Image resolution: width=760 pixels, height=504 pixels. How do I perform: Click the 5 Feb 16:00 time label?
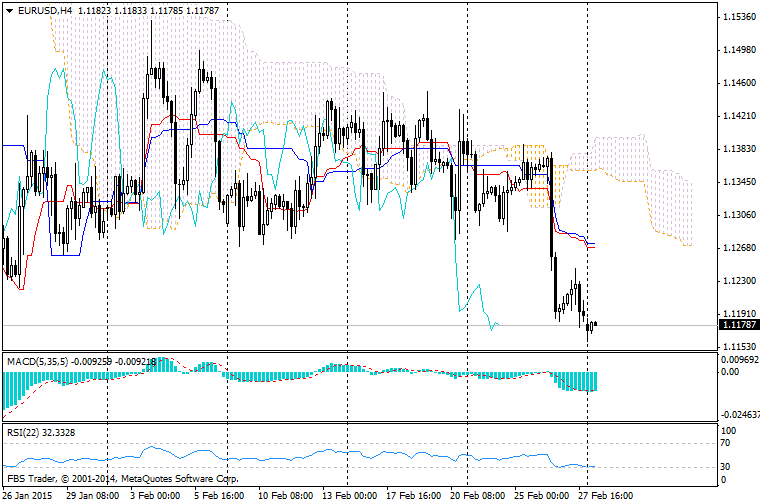pos(219,496)
